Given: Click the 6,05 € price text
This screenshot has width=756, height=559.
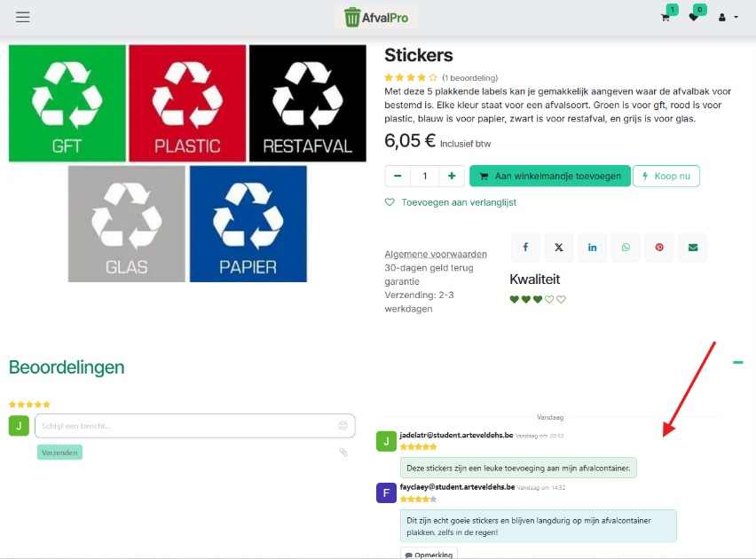Looking at the screenshot, I should (x=410, y=141).
